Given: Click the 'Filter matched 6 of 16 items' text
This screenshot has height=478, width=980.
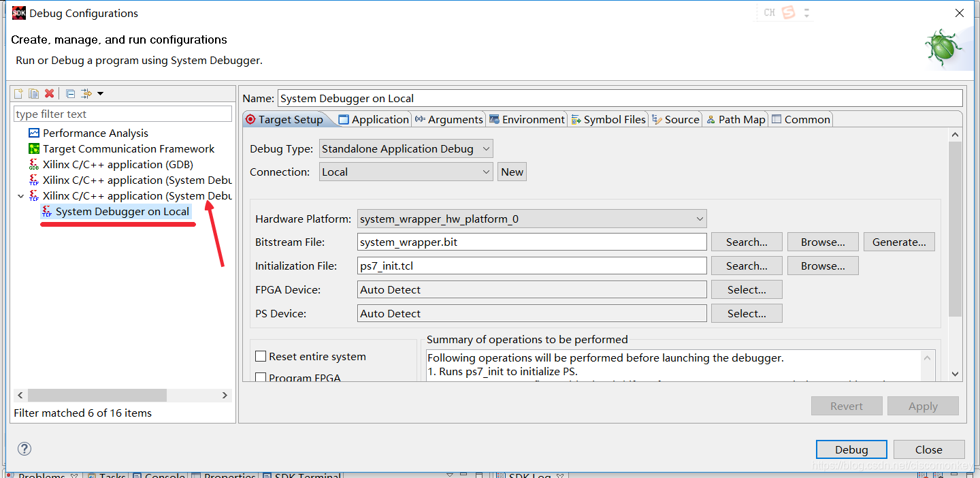Looking at the screenshot, I should click(83, 413).
